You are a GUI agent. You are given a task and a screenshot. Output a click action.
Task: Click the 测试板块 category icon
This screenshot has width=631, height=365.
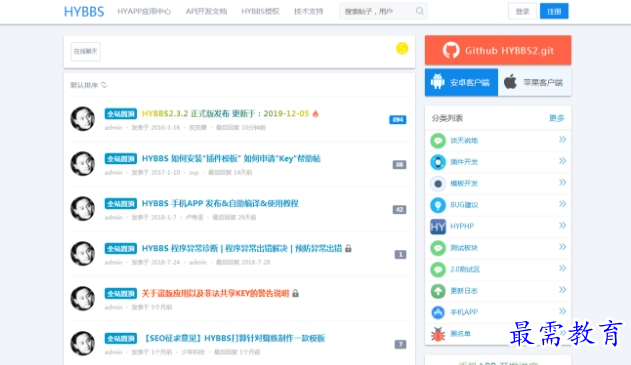(438, 248)
